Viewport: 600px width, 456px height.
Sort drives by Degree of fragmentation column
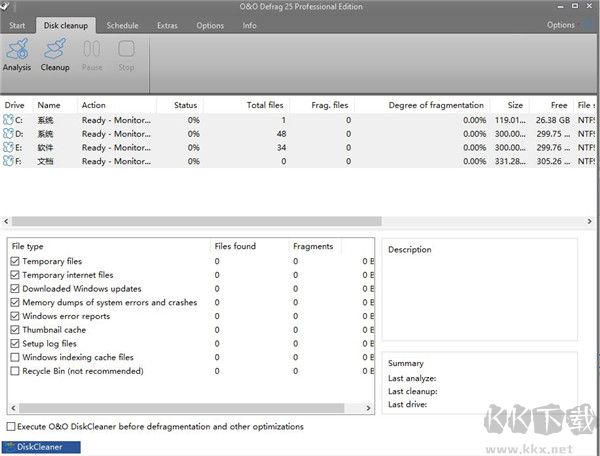pos(436,105)
